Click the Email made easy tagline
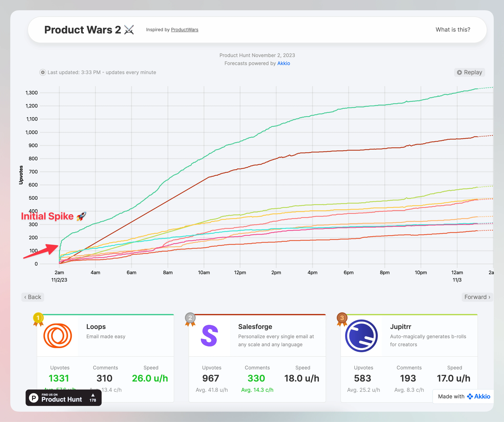This screenshot has height=422, width=504. click(x=106, y=337)
